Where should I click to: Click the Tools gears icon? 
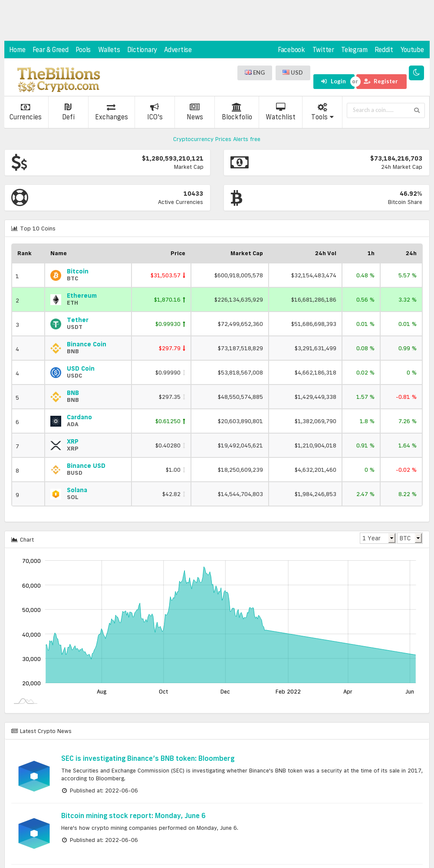[322, 107]
